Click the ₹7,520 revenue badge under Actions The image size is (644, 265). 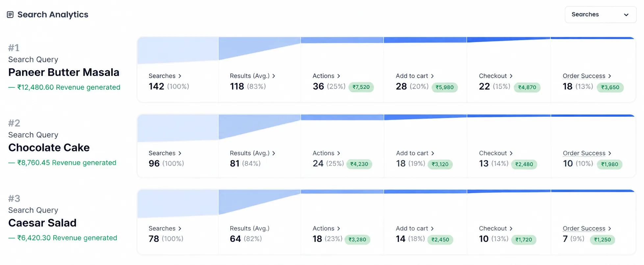361,87
